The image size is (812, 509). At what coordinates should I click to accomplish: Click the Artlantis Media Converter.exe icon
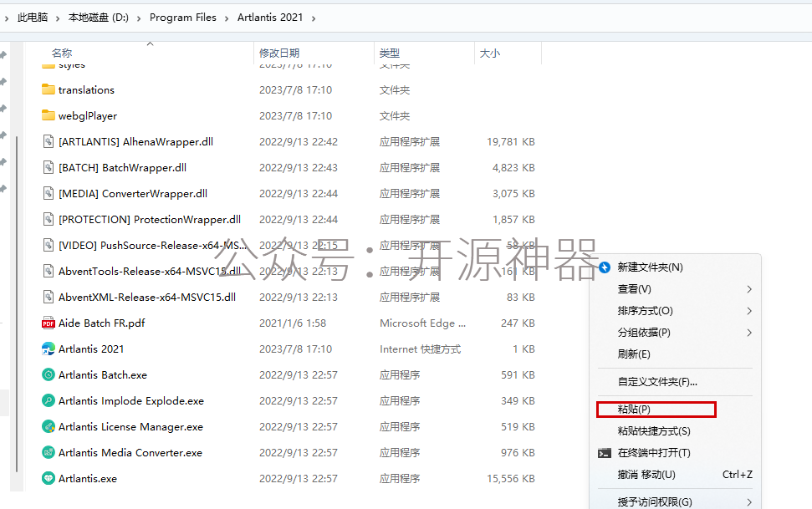(x=49, y=452)
